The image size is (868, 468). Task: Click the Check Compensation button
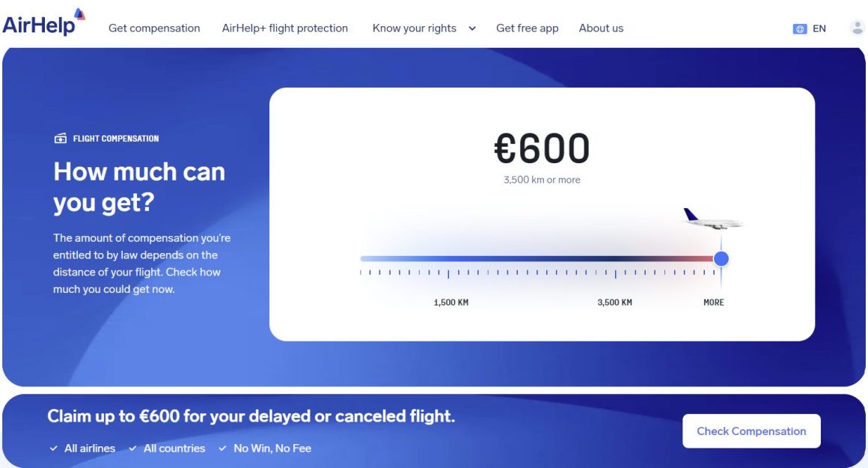pos(751,431)
